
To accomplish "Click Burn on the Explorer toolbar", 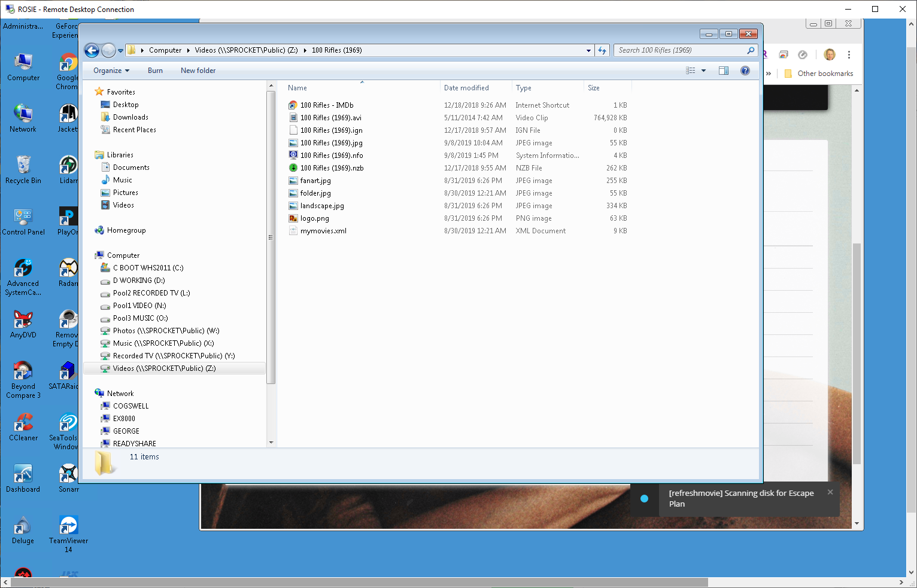I will click(154, 70).
